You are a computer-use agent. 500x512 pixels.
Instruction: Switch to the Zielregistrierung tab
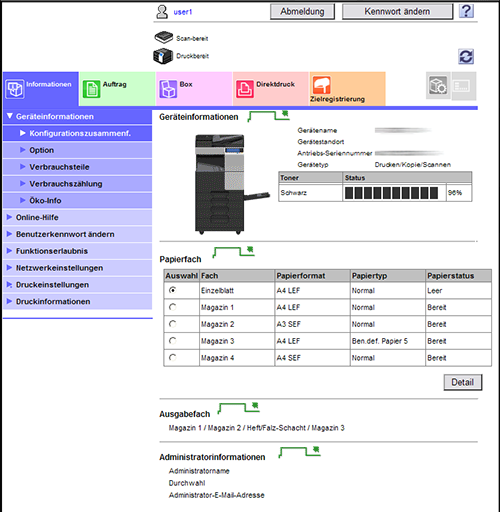tap(347, 89)
